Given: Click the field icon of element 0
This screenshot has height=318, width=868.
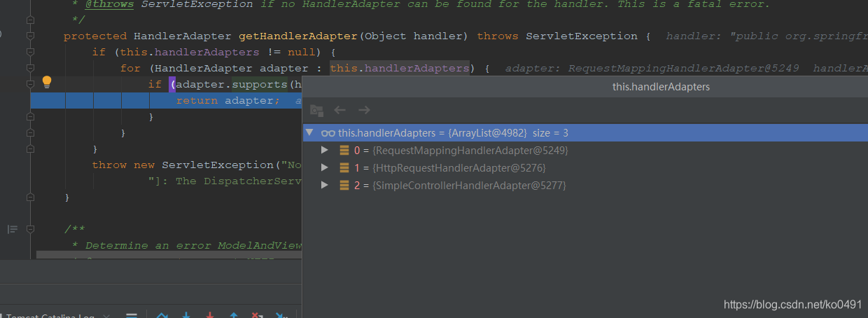Looking at the screenshot, I should (x=344, y=151).
